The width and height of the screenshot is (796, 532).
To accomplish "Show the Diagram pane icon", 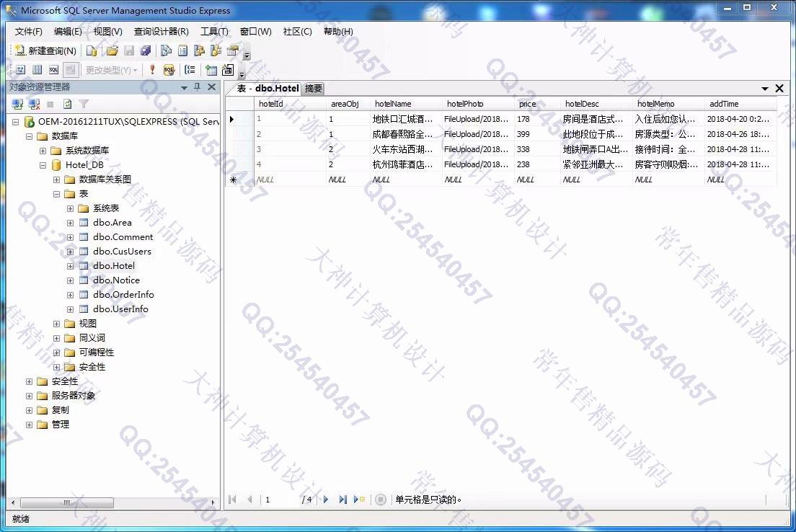I will tap(20, 70).
